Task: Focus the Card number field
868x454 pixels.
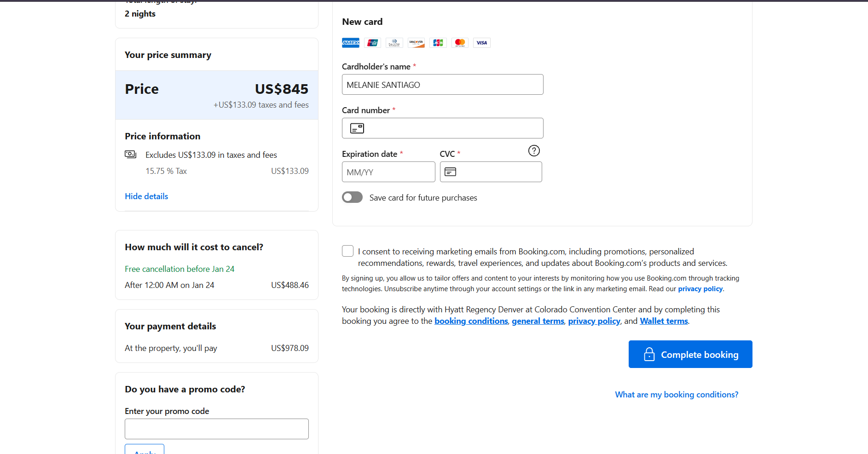Action: click(x=451, y=128)
